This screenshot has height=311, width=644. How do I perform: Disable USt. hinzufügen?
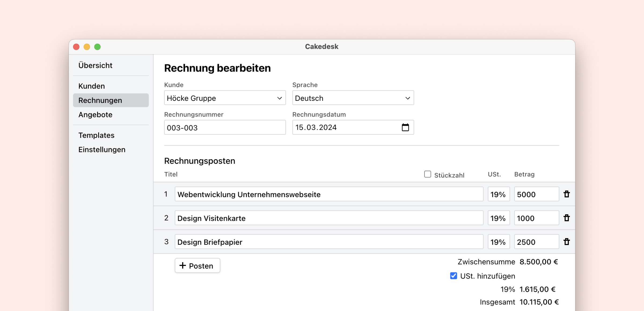(453, 276)
